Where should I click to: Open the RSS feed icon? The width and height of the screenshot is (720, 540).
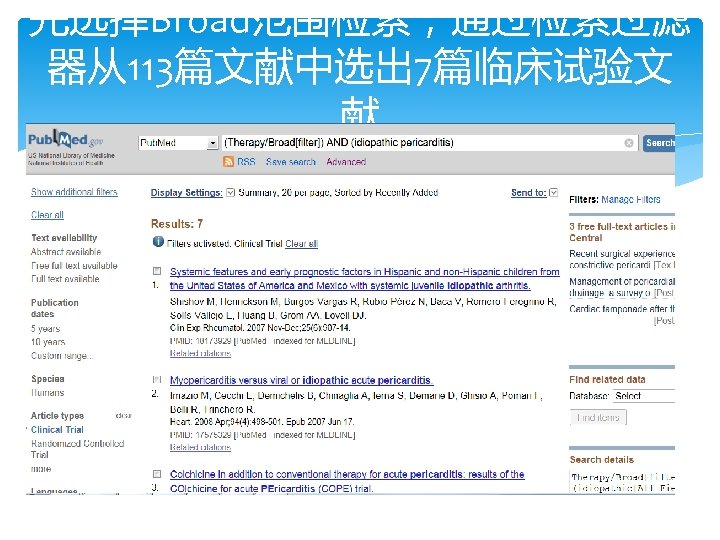pyautogui.click(x=228, y=162)
